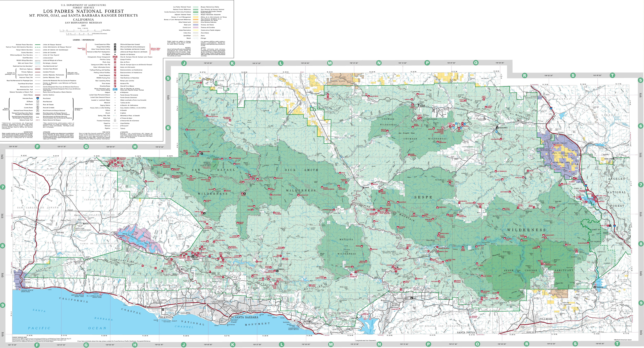Screen dimensions: 644x348
Task: Select the 'WATER NOTE' heading in legend
Action: [x=28, y=132]
